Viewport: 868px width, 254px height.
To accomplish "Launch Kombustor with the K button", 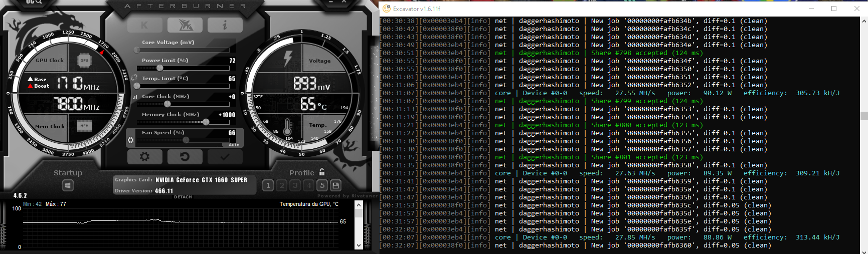I will pyautogui.click(x=145, y=25).
